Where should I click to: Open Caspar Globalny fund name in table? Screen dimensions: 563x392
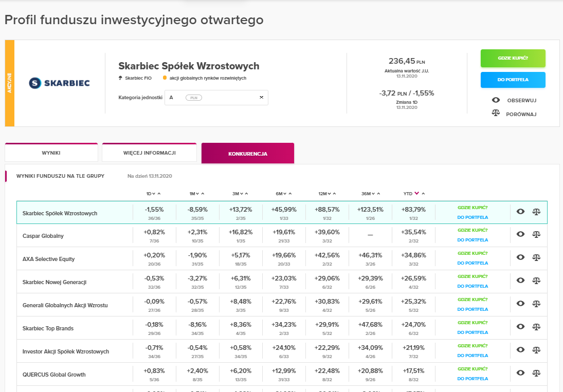pos(43,236)
